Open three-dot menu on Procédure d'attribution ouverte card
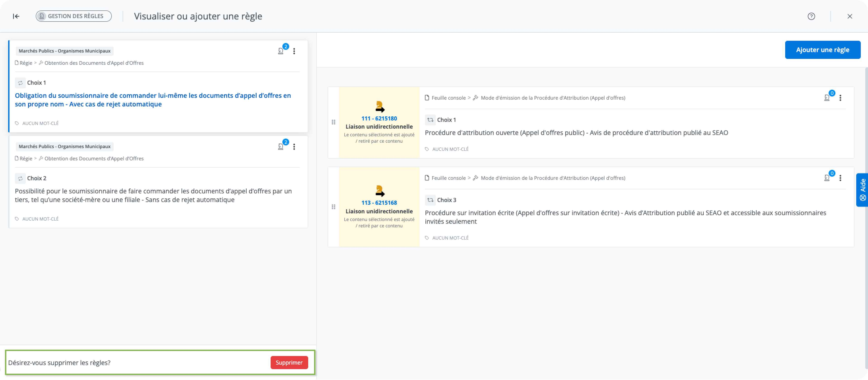The width and height of the screenshot is (868, 380). 840,98
